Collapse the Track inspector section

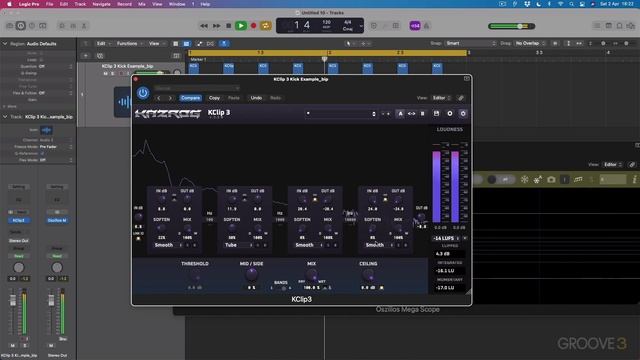pos(5,117)
